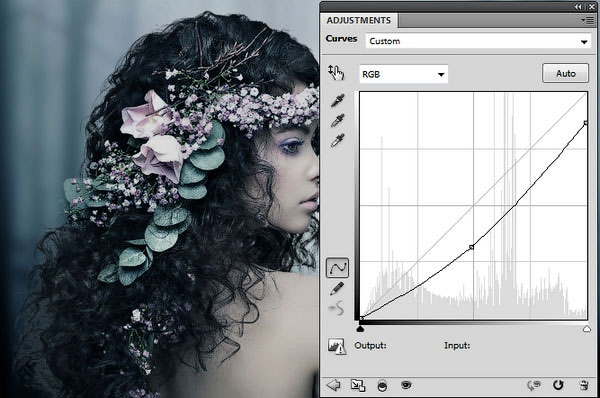Click the Output value label
This screenshot has height=398, width=600.
coord(370,346)
